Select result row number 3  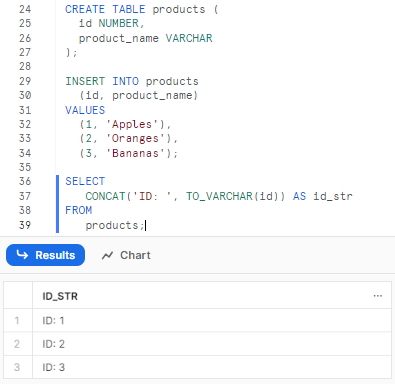click(x=17, y=367)
